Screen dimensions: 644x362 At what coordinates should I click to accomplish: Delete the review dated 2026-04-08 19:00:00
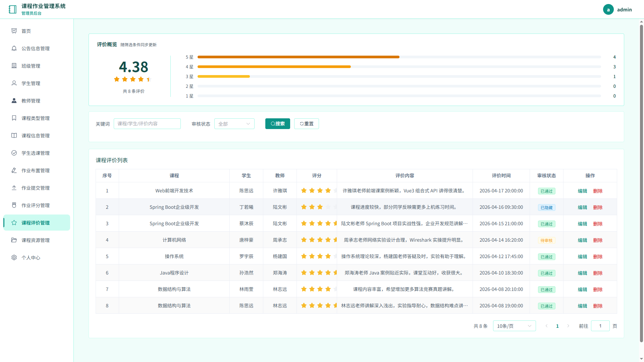pyautogui.click(x=598, y=306)
